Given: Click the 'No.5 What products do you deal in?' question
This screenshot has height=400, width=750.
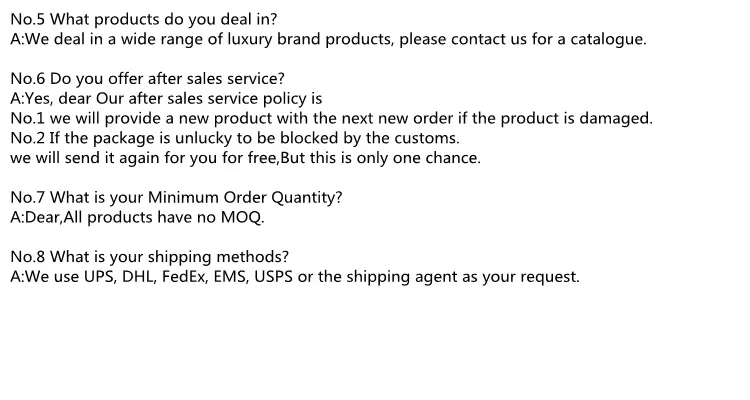Looking at the screenshot, I should 144,19.
